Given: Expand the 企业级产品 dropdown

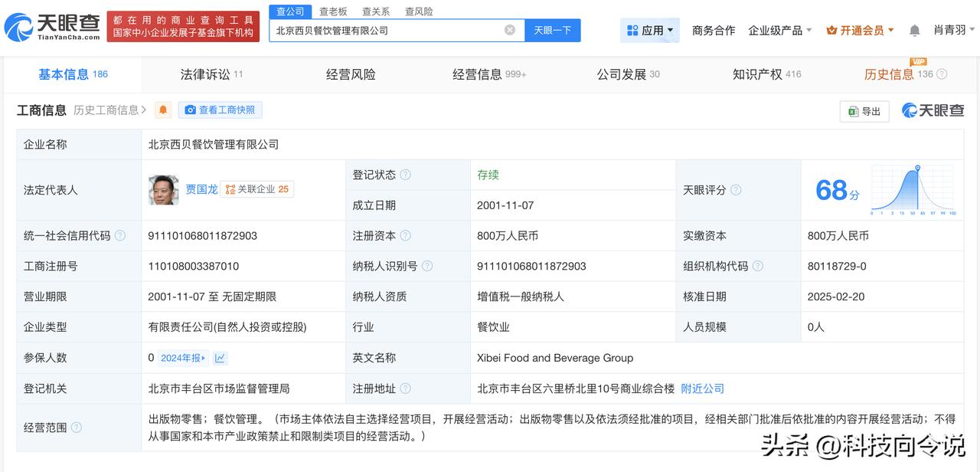Looking at the screenshot, I should pos(780,31).
